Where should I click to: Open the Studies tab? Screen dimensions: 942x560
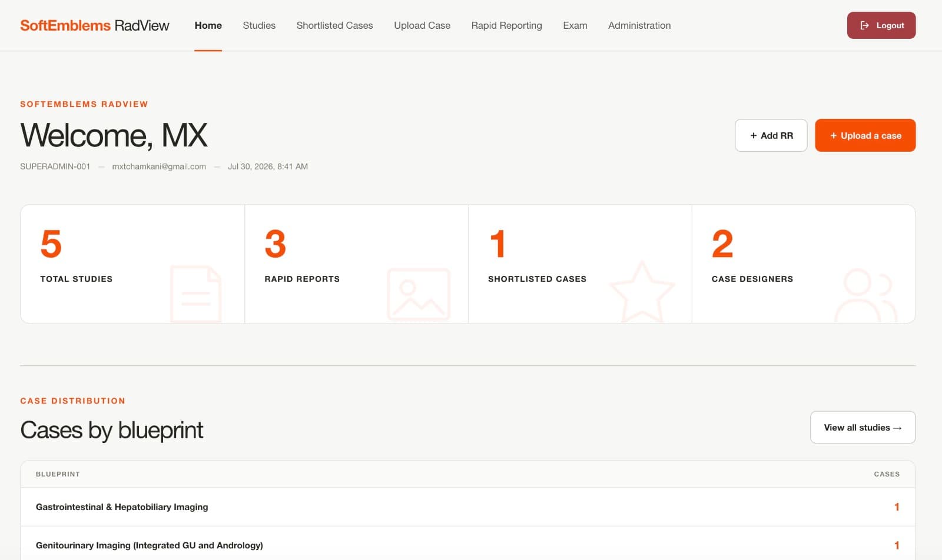click(259, 25)
